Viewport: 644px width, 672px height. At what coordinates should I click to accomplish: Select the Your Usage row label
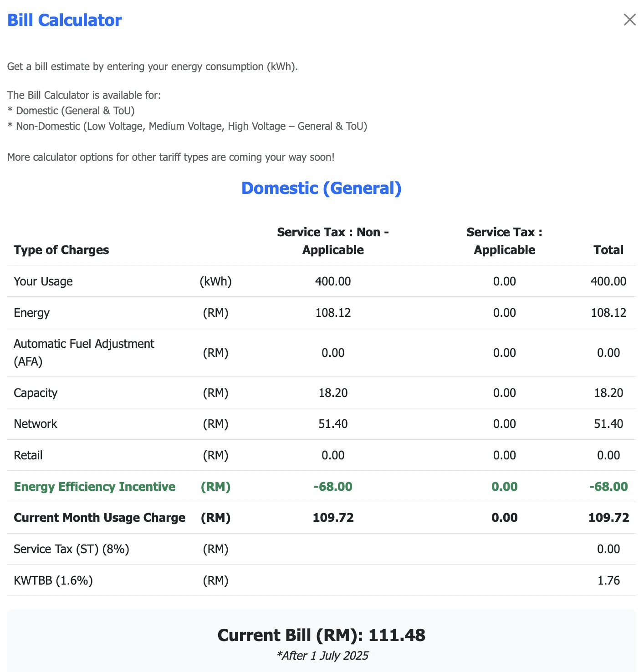[43, 281]
